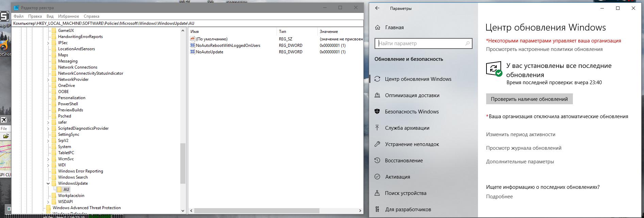The image size is (644, 218).
Task: Select Windows Advanced Threat Protection key
Action: coord(87,208)
